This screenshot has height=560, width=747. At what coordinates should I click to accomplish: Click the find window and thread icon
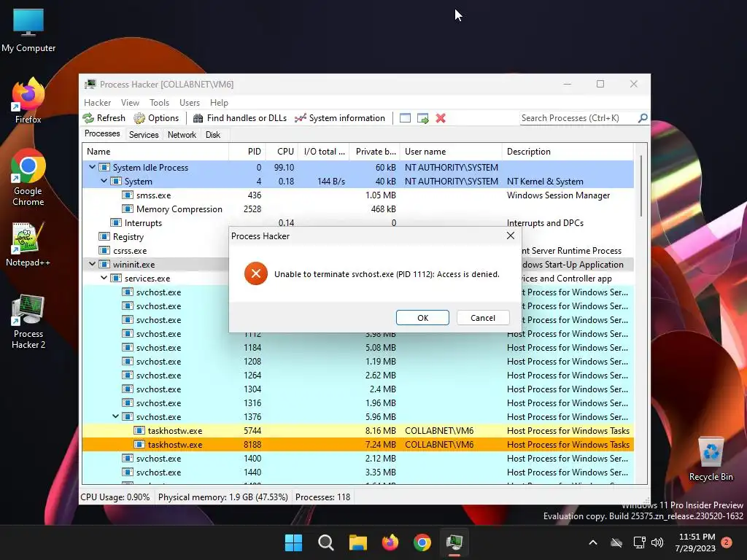coord(422,118)
